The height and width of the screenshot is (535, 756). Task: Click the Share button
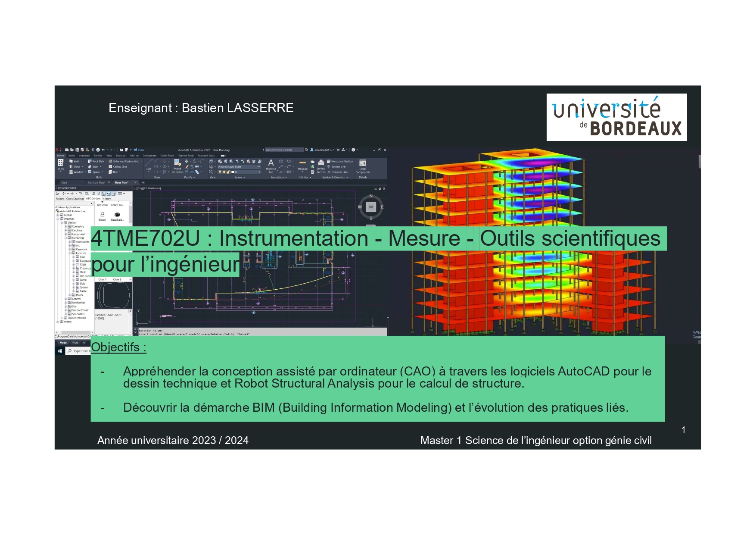139,150
